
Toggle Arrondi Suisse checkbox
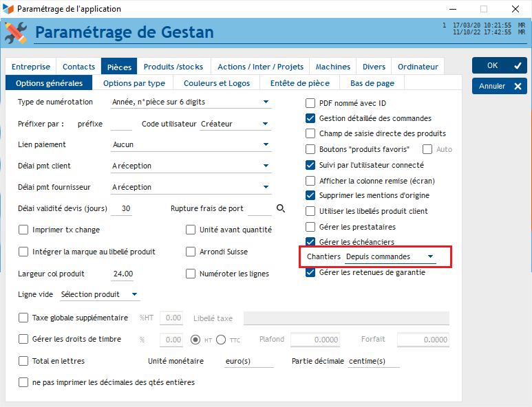click(x=191, y=252)
